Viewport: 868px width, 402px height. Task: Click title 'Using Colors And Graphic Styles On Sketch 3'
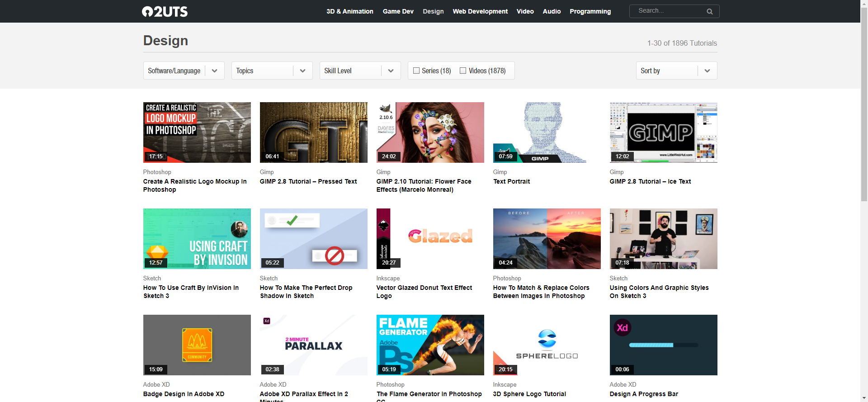coord(659,292)
